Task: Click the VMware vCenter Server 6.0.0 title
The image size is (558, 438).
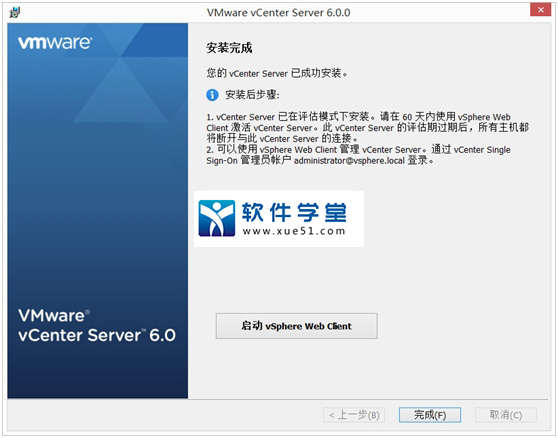Action: pos(279,12)
